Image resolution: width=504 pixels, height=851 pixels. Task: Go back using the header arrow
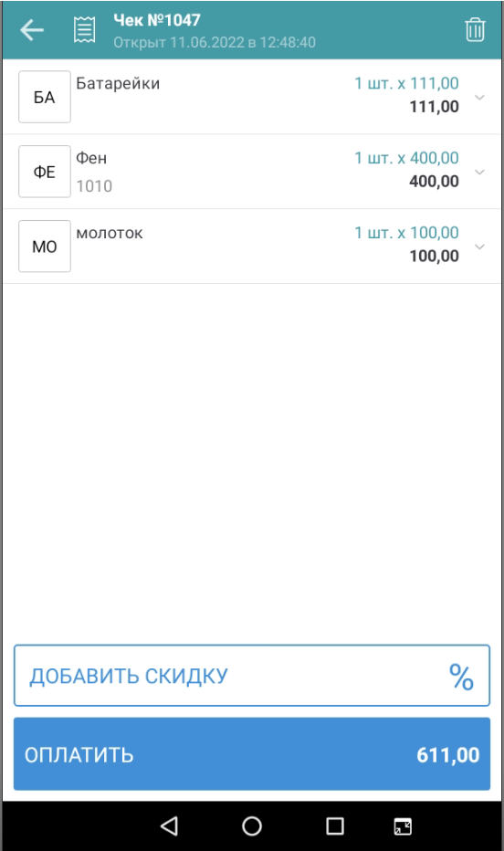[31, 30]
